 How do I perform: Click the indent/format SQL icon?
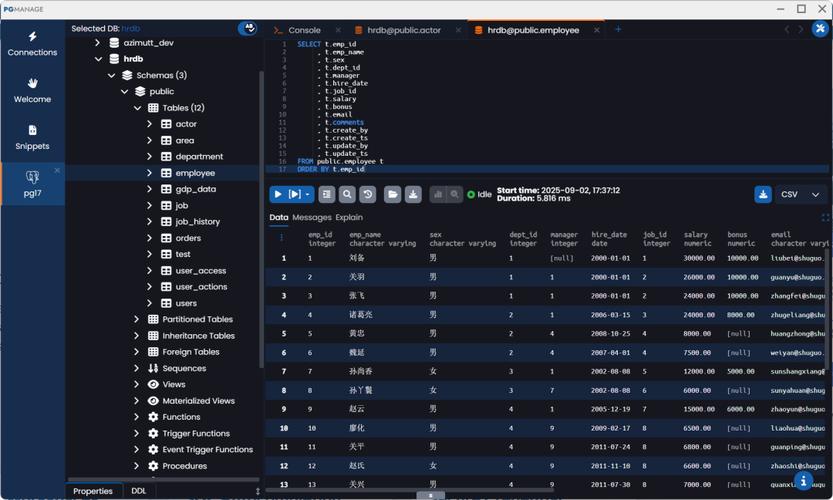point(327,194)
